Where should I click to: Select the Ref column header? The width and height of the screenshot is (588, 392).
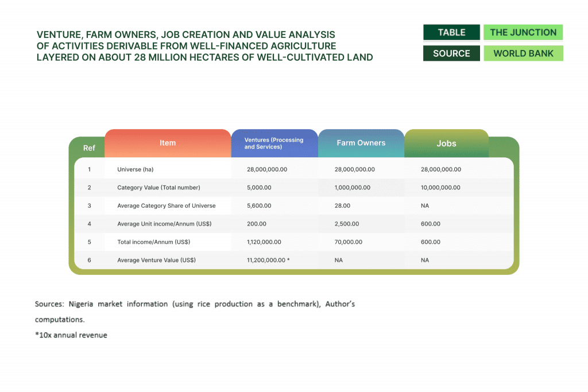[x=89, y=148]
